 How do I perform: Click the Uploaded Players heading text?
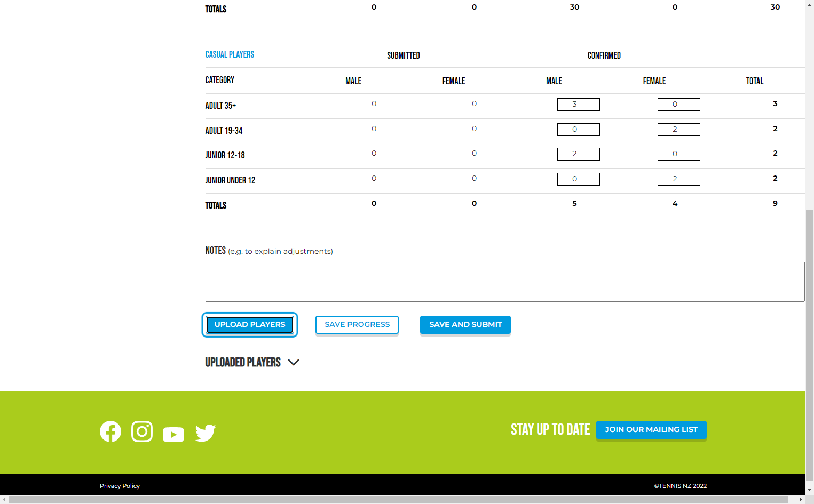(x=243, y=362)
